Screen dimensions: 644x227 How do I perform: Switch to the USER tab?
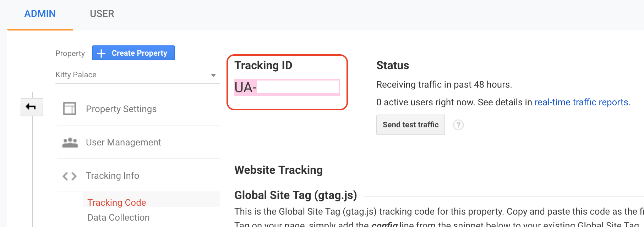(102, 13)
